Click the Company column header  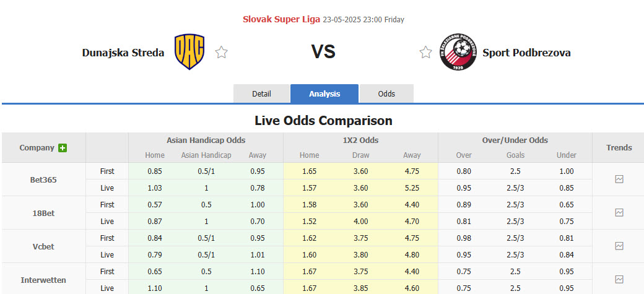(37, 148)
